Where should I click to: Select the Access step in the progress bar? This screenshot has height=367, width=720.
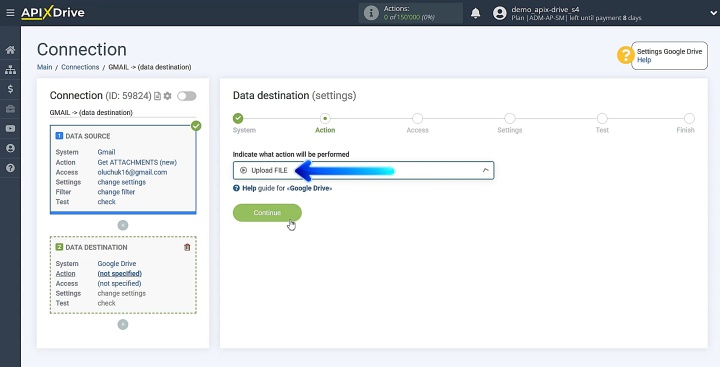[417, 119]
